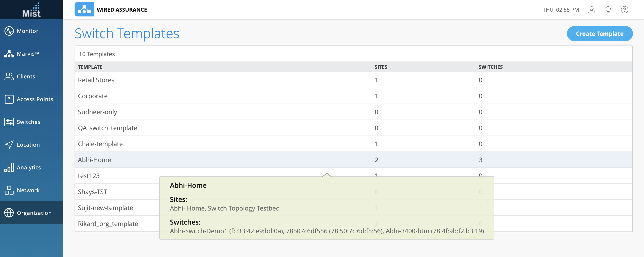Open the Location arrow icon
Image resolution: width=644 pixels, height=257 pixels.
[x=9, y=145]
